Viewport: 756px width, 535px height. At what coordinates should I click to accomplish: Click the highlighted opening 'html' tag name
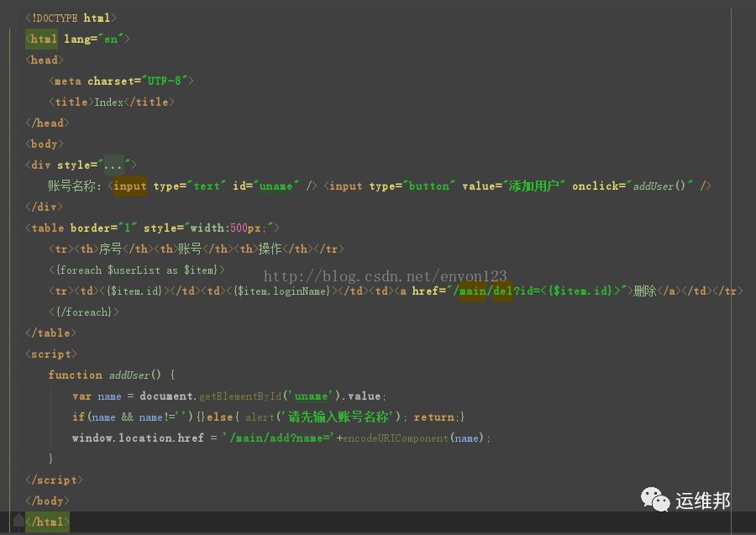point(44,39)
